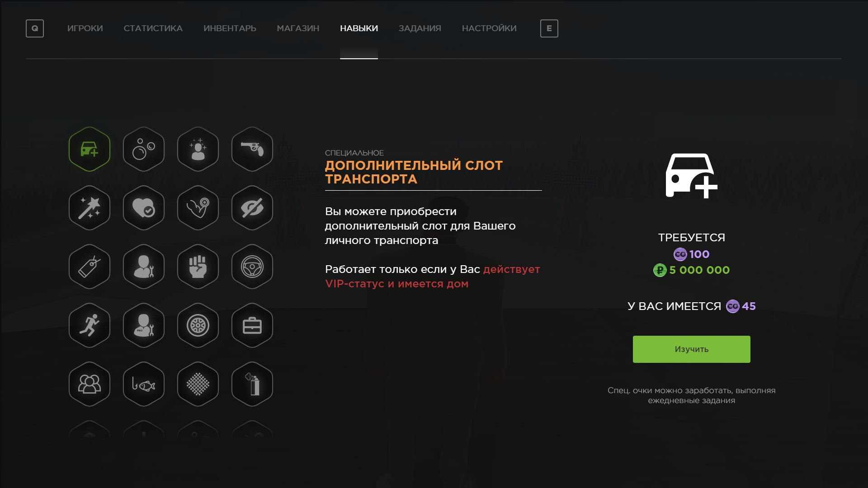Viewport: 868px width, 488px height.
Task: Switch to the Инвентарь tab
Action: pyautogui.click(x=230, y=28)
